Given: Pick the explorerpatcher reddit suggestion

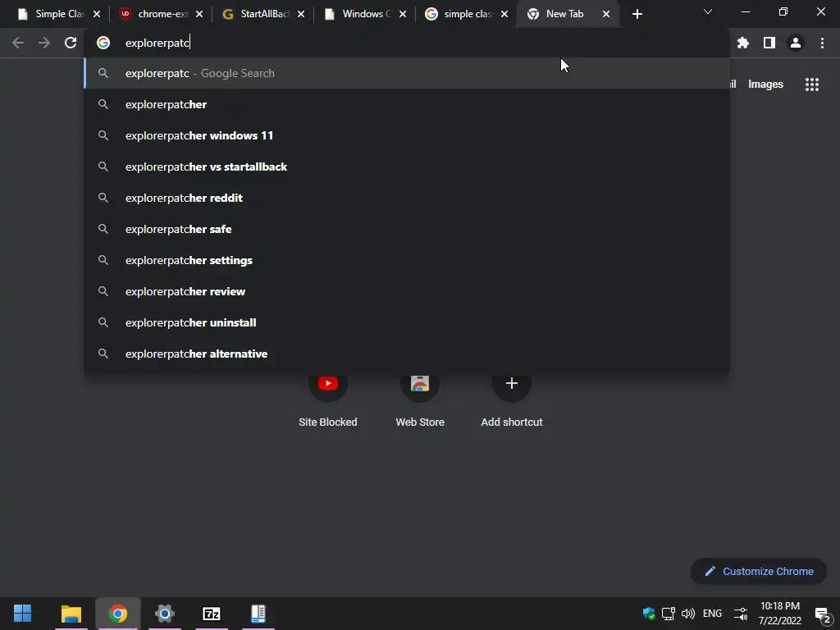Looking at the screenshot, I should [407, 198].
